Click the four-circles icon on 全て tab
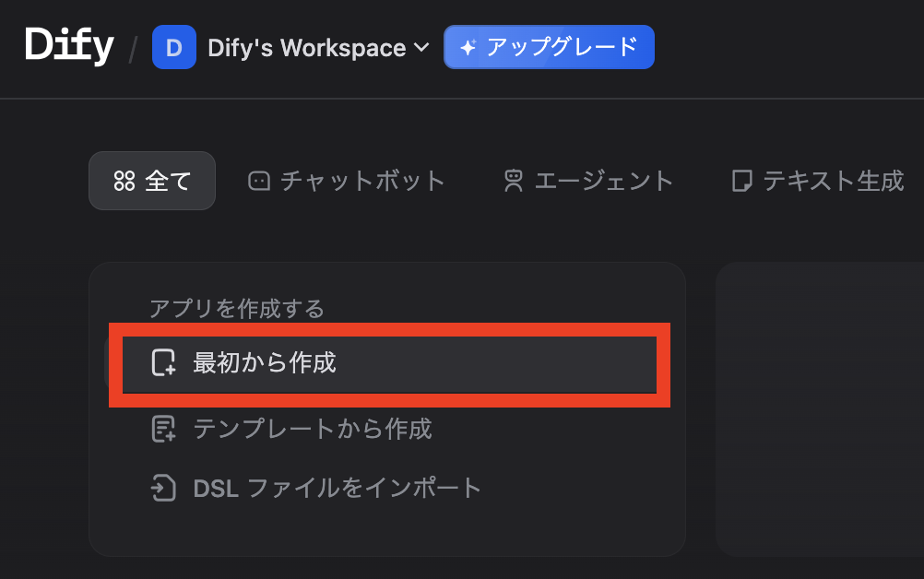The height and width of the screenshot is (579, 924). (x=124, y=181)
